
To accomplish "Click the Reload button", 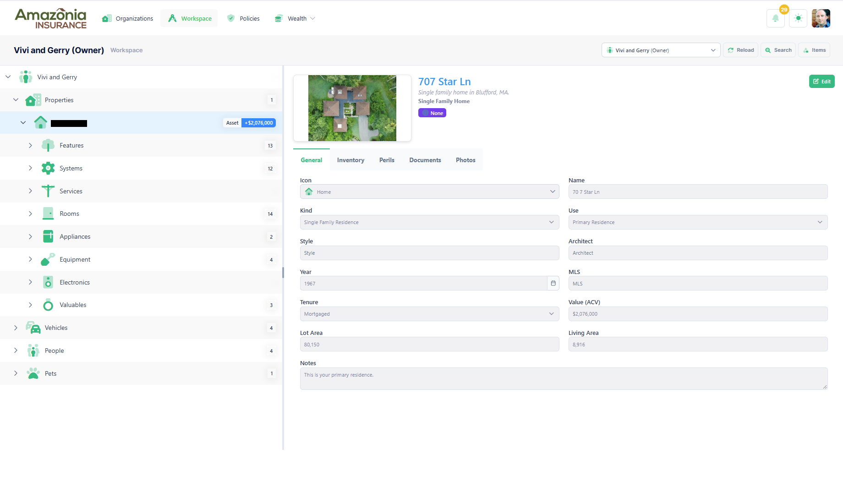I will coord(740,50).
